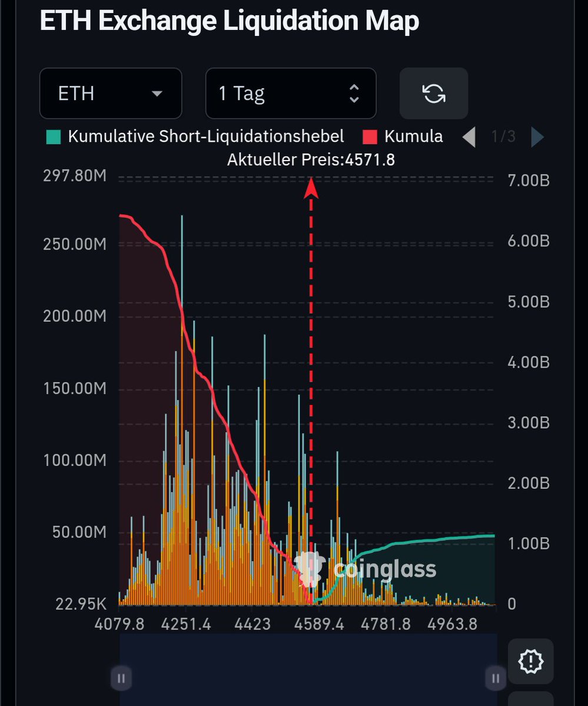Click the 250.00M left axis label
Viewport: 588px width, 706px height.
click(x=75, y=244)
